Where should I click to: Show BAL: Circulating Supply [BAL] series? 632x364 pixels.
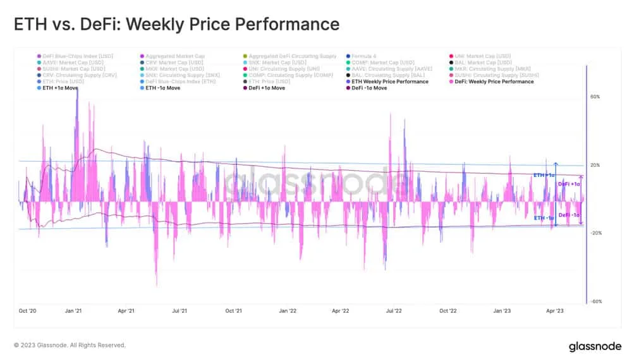pyautogui.click(x=386, y=75)
